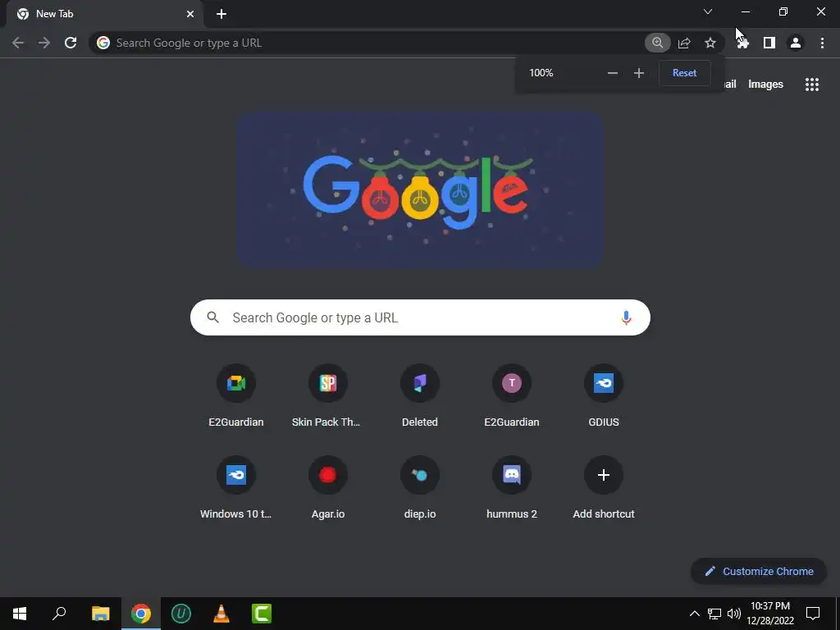840x630 pixels.
Task: Share this page via the share icon
Action: (684, 43)
